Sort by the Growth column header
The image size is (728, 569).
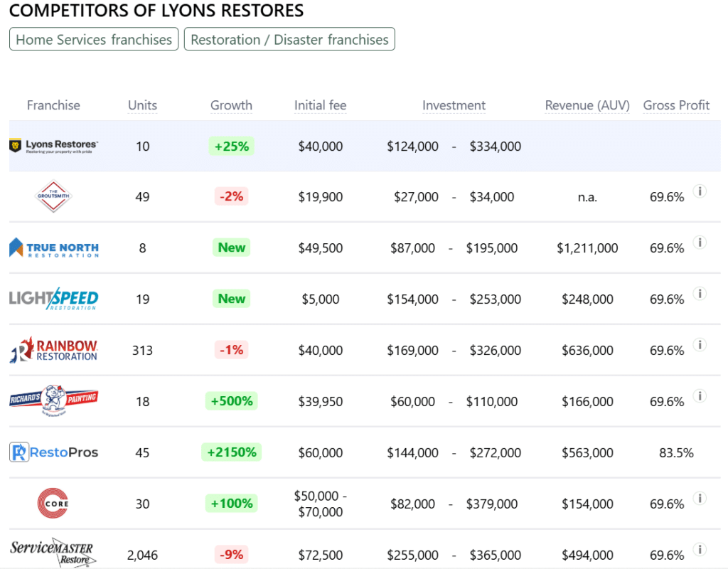231,105
